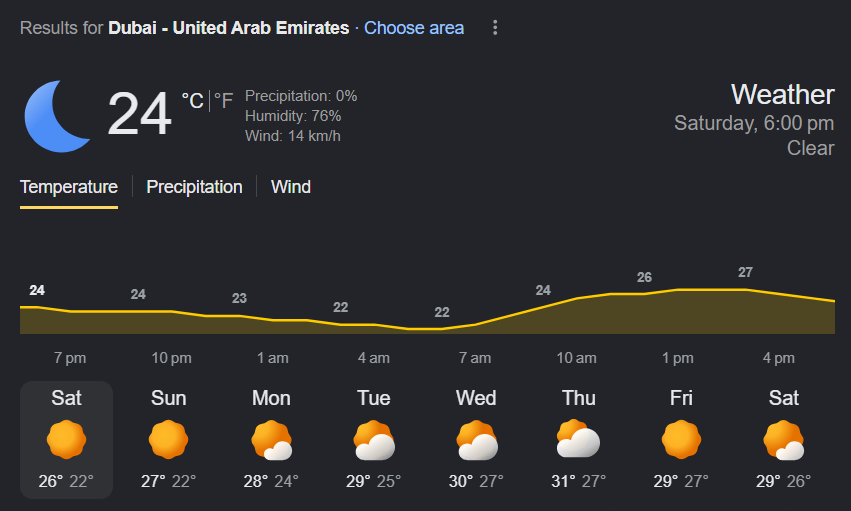Click Sunday's sunny forecast icon

point(169,440)
